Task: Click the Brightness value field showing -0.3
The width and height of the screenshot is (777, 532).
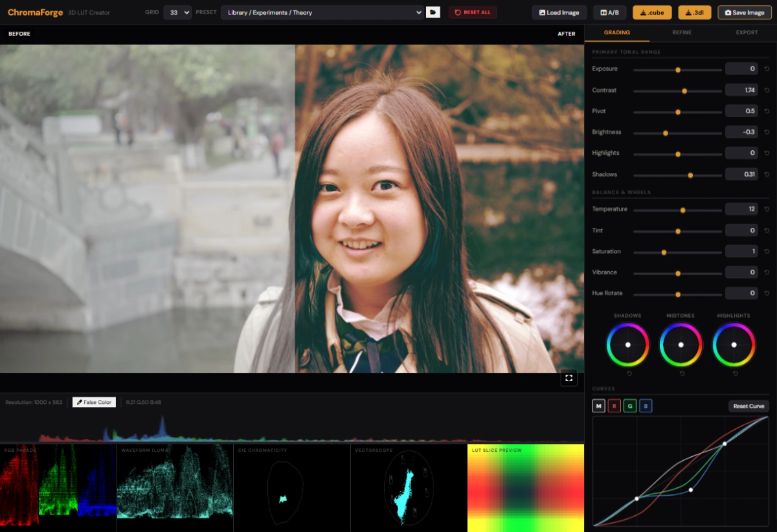Action: [741, 132]
